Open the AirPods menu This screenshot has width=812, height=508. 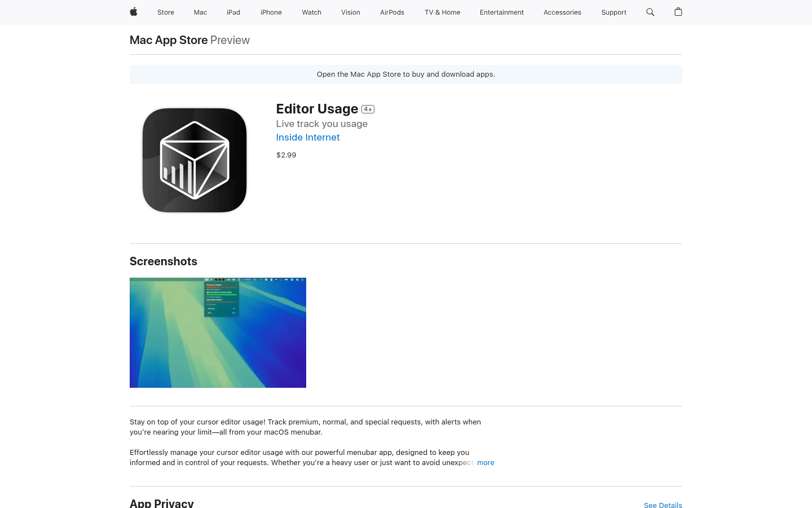(392, 12)
